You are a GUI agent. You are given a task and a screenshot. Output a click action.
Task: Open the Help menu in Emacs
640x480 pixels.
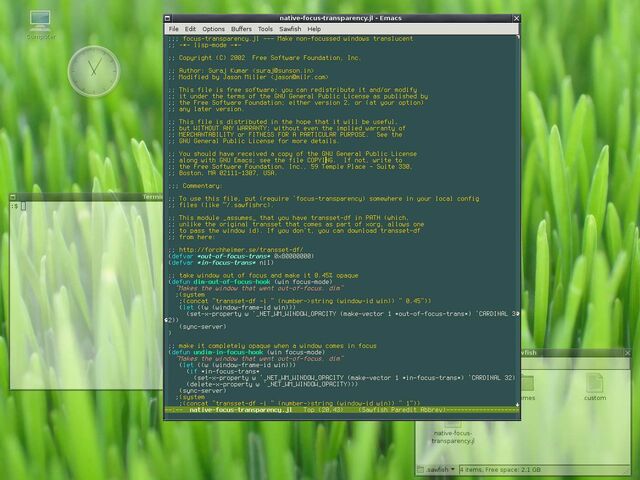click(314, 29)
